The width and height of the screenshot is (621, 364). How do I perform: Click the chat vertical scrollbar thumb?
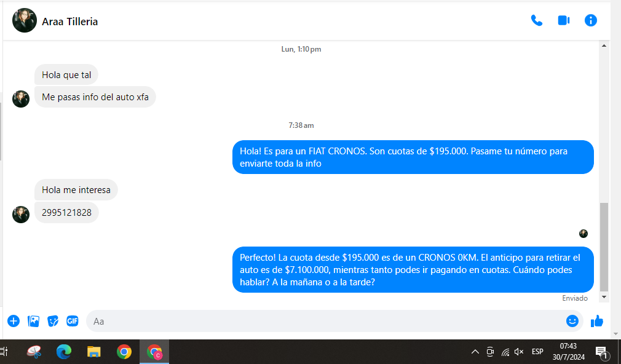click(604, 247)
